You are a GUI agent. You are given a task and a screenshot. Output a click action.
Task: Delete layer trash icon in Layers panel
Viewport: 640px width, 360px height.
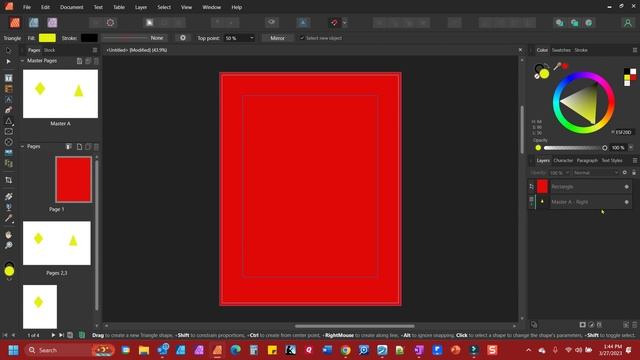point(635,324)
